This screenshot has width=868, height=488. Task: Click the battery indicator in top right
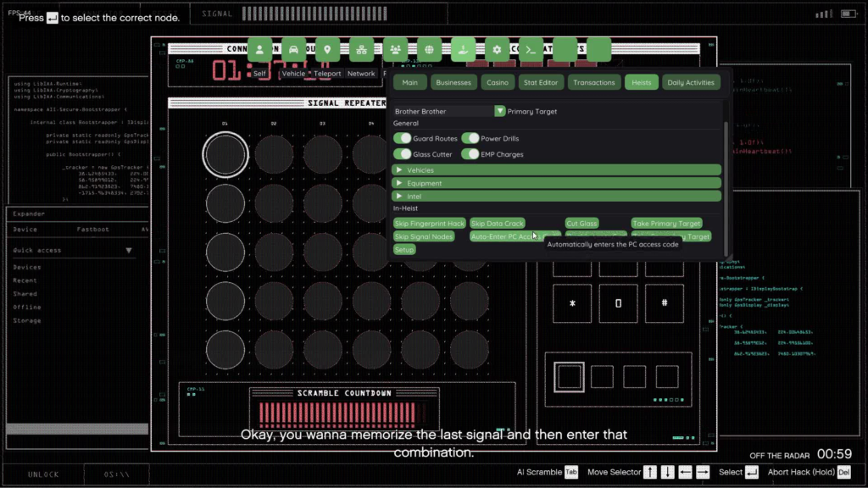[x=849, y=14]
